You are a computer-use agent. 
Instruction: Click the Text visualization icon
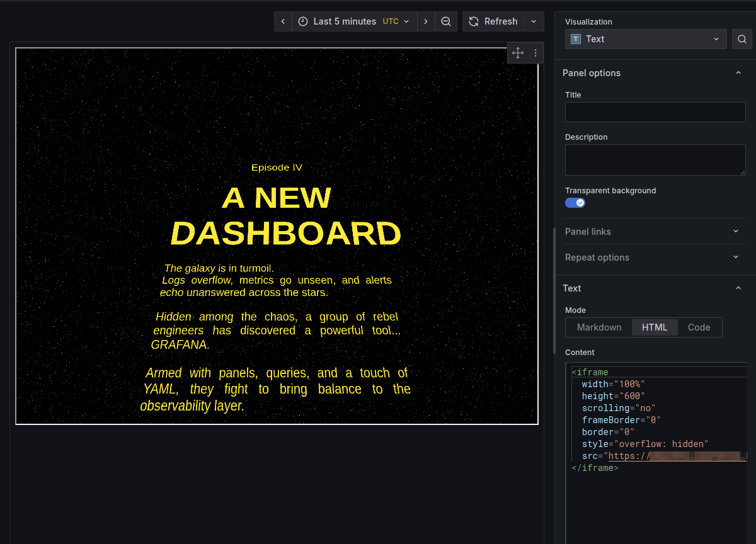click(x=575, y=38)
